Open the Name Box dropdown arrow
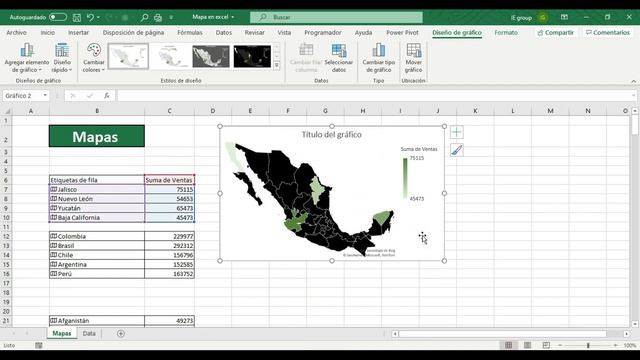640x360 pixels. 45,96
